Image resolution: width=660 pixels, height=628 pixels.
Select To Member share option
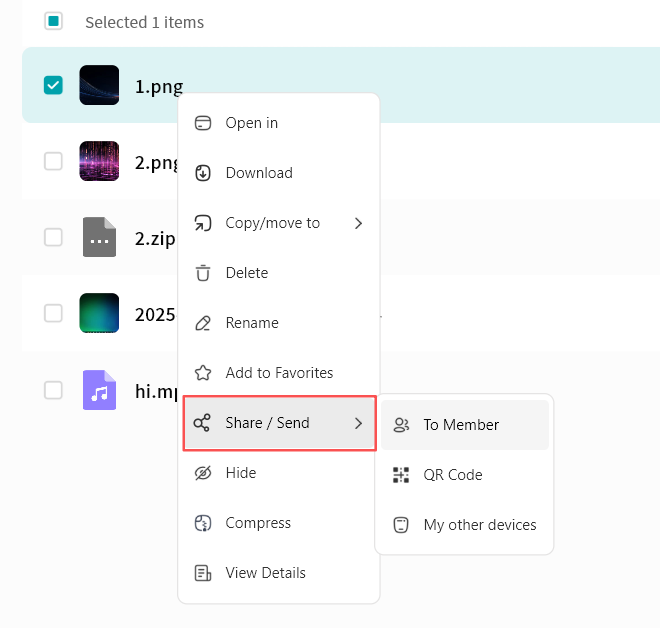click(461, 425)
